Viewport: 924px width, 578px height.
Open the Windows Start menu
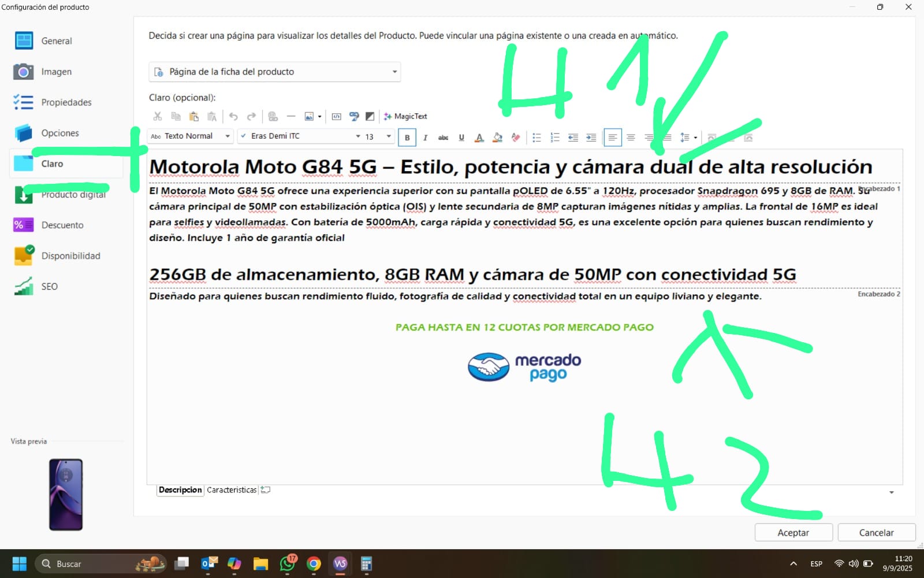[20, 564]
